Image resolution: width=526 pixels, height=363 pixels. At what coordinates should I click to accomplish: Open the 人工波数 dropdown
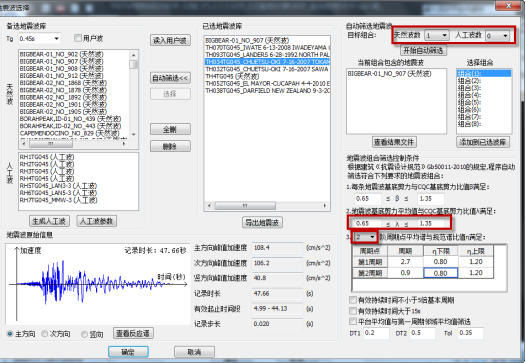[x=497, y=35]
